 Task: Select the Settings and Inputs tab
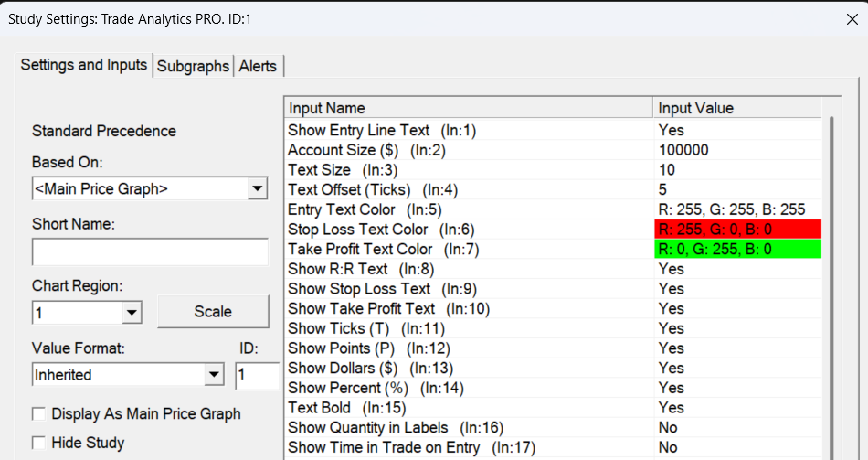click(x=83, y=65)
